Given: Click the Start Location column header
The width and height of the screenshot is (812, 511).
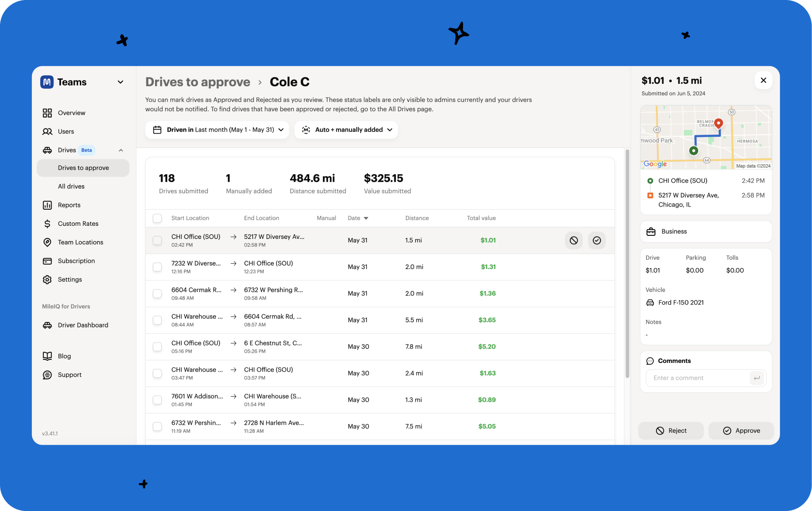Looking at the screenshot, I should click(190, 218).
